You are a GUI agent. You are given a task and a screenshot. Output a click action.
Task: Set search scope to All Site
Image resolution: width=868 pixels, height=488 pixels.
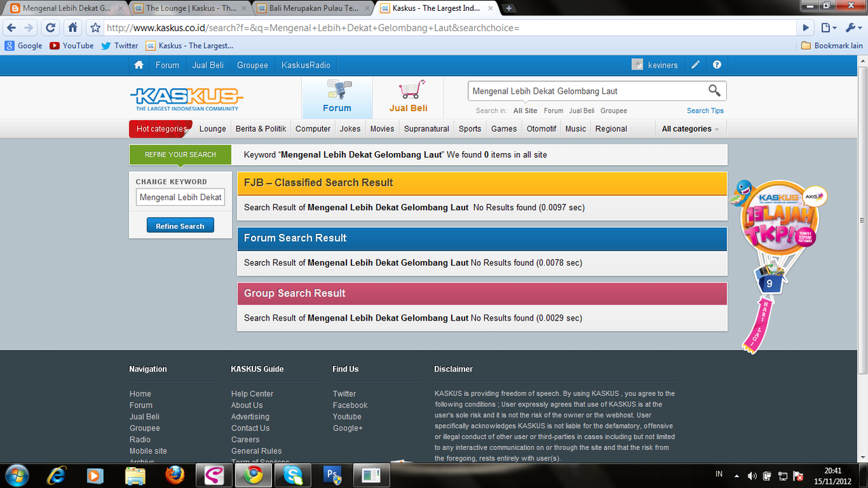click(525, 110)
